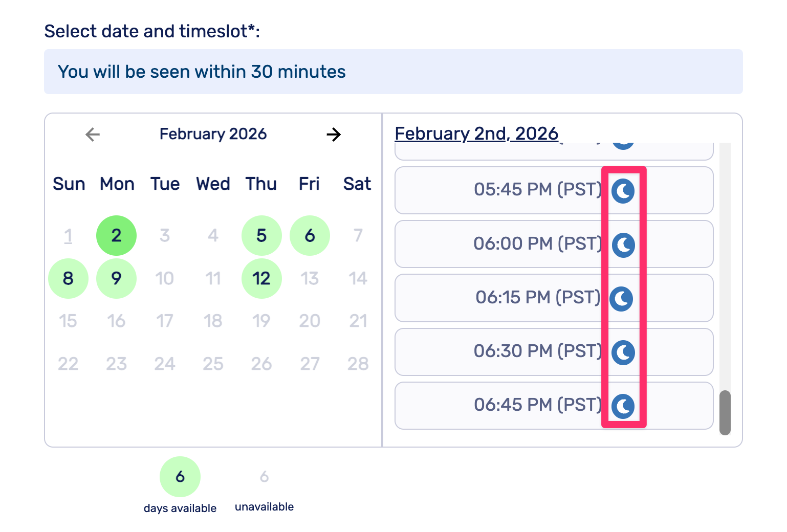Select the 06:45 PM (PST) timeslot
The width and height of the screenshot is (787, 532).
(537, 405)
